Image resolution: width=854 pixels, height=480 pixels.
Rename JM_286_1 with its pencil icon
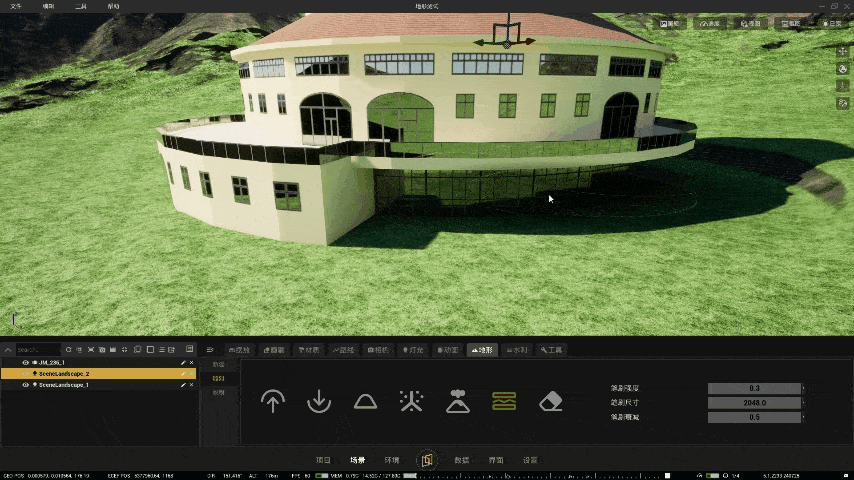pyautogui.click(x=183, y=362)
